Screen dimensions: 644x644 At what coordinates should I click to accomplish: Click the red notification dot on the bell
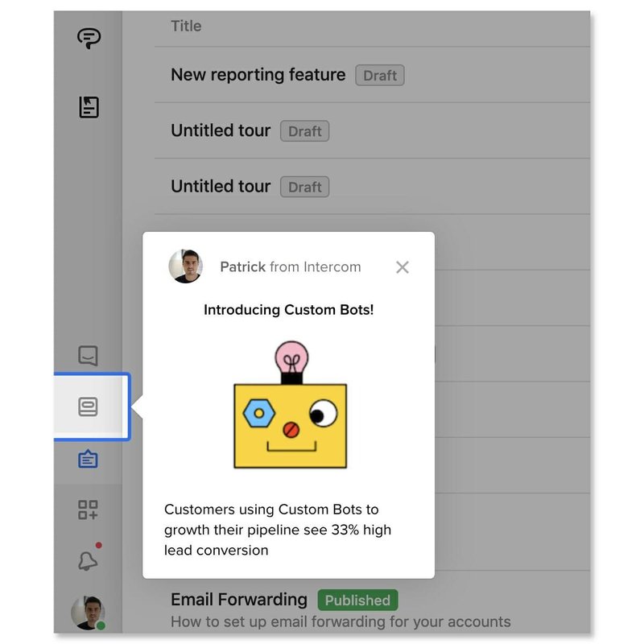pyautogui.click(x=99, y=547)
